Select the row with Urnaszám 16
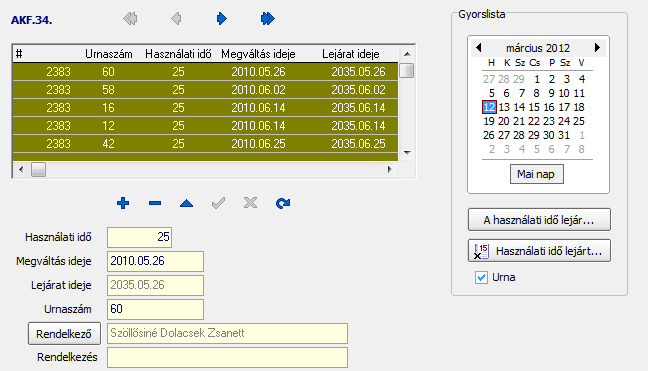Image resolution: width=648 pixels, height=371 pixels. [205, 108]
